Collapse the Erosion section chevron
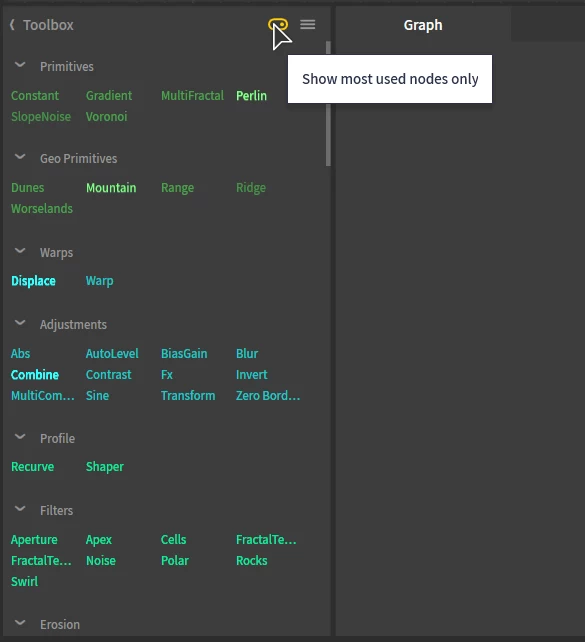The width and height of the screenshot is (585, 642). [20, 623]
